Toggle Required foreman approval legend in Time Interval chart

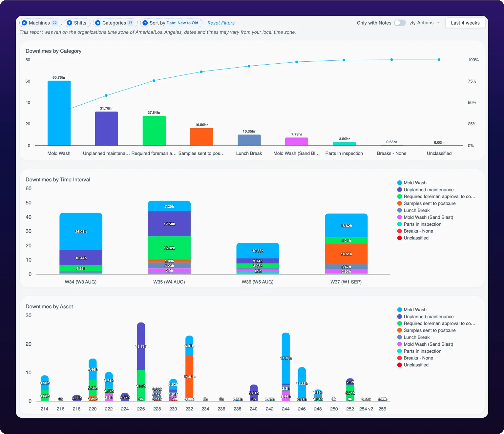click(436, 196)
